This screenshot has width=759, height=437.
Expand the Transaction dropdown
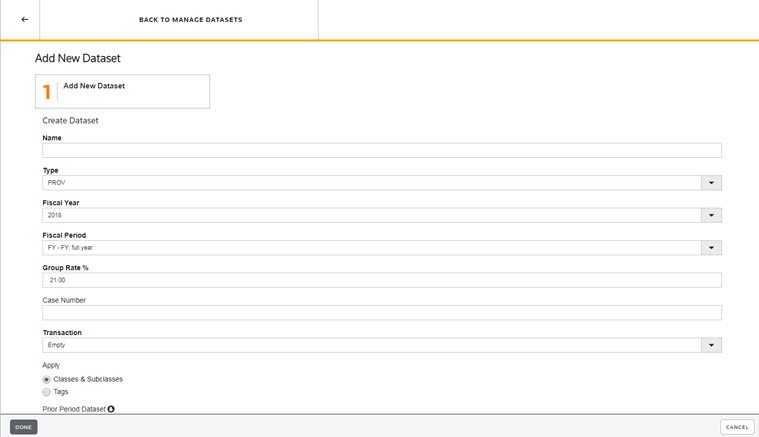(x=711, y=345)
